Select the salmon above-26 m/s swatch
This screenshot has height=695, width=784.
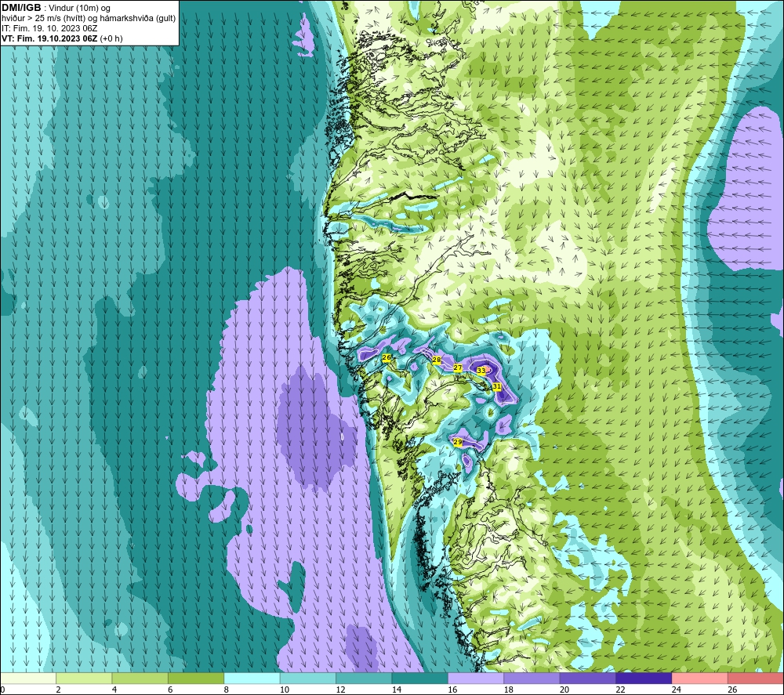756,679
